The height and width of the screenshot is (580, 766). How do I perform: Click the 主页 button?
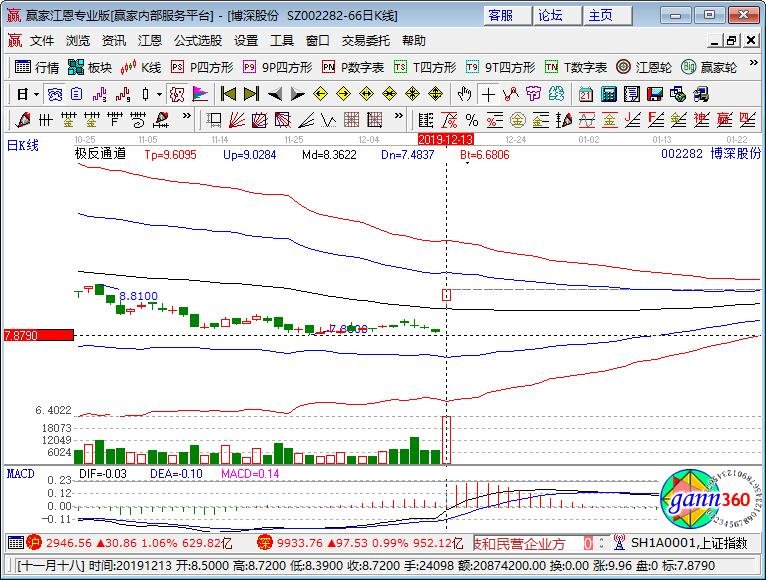(x=608, y=15)
